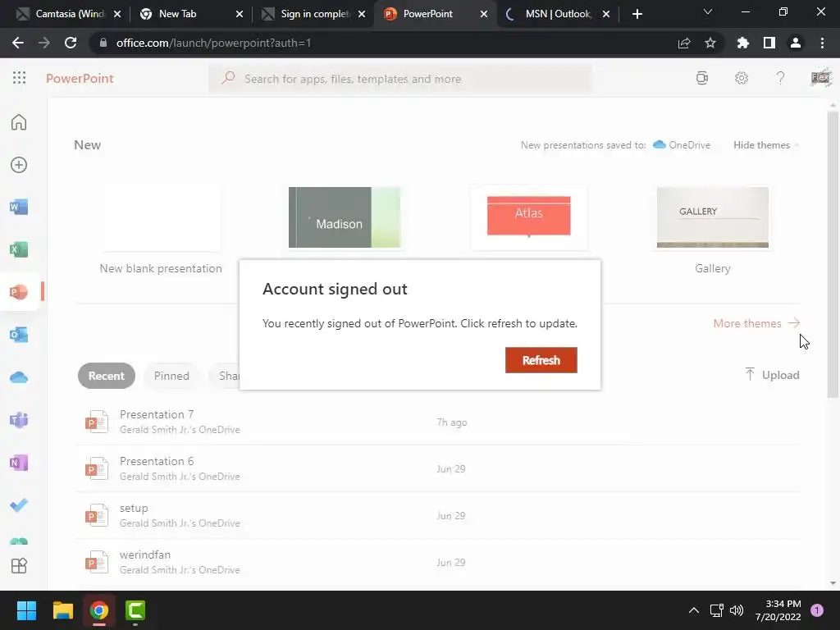
Task: Click the browser address bar URL
Action: (x=213, y=43)
